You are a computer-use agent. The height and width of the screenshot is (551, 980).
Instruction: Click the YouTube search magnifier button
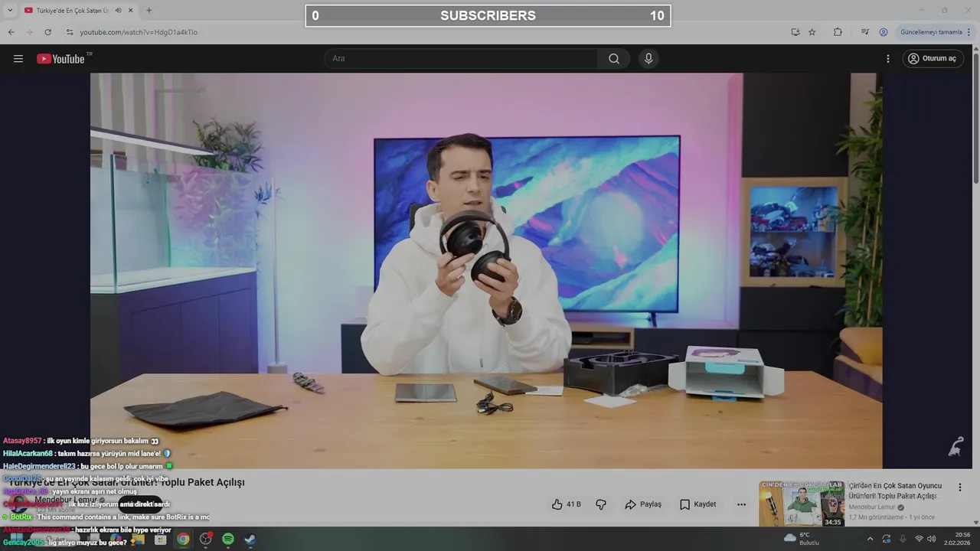(x=614, y=59)
